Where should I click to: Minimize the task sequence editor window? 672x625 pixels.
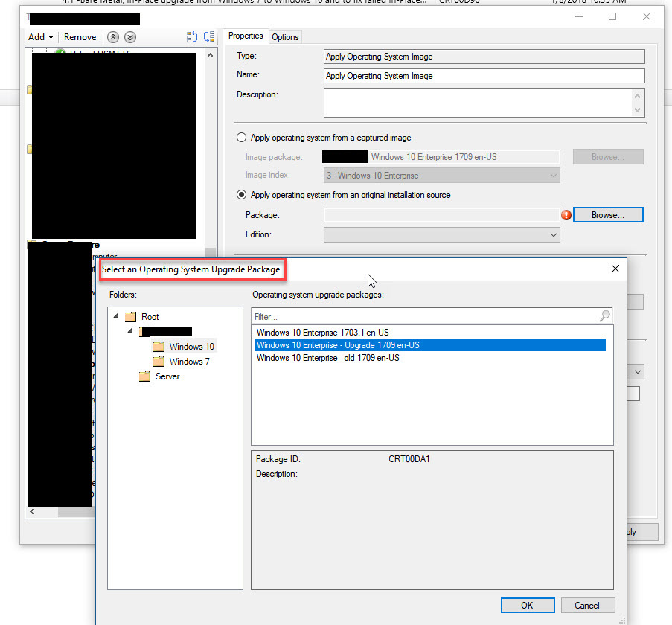579,16
